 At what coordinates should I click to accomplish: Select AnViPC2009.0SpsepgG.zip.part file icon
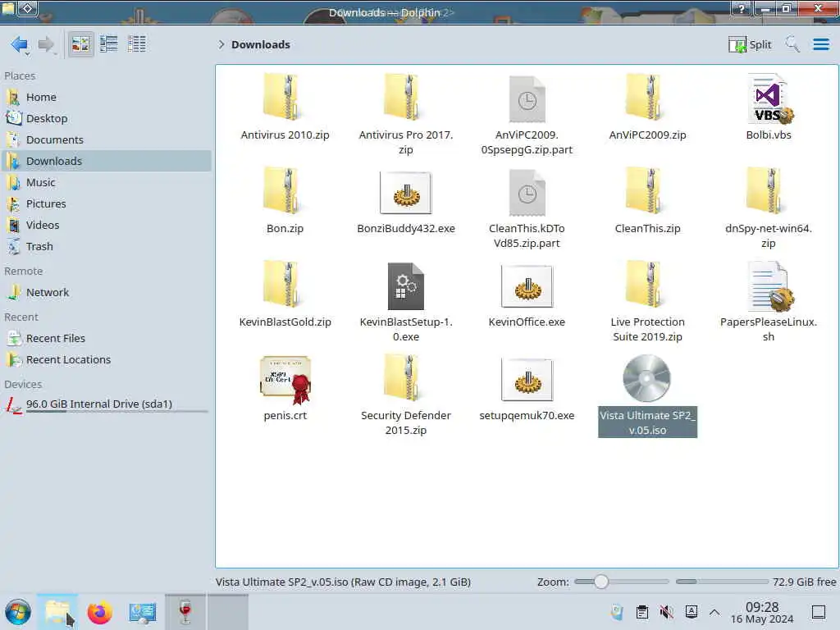[527, 99]
